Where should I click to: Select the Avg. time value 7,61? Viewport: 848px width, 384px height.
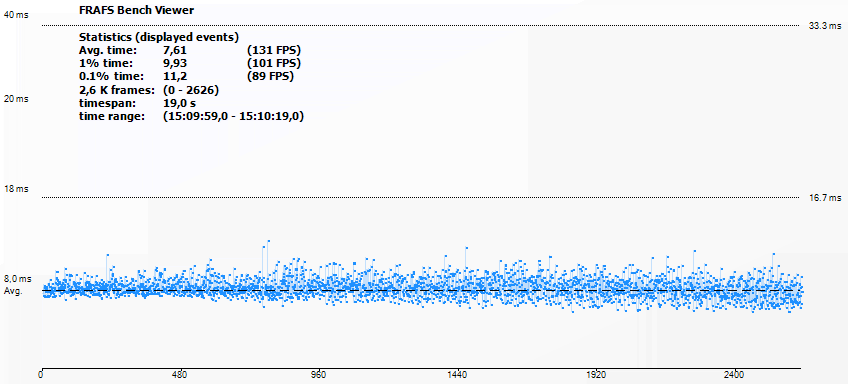pos(175,50)
